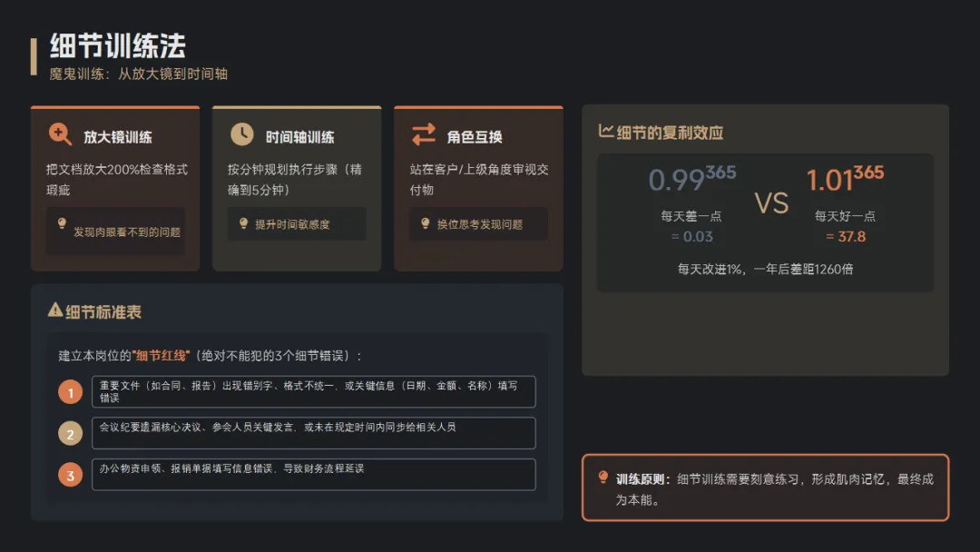Click the lightbulb icon beside 换位思考发现问题
The image size is (980, 552).
pyautogui.click(x=426, y=223)
